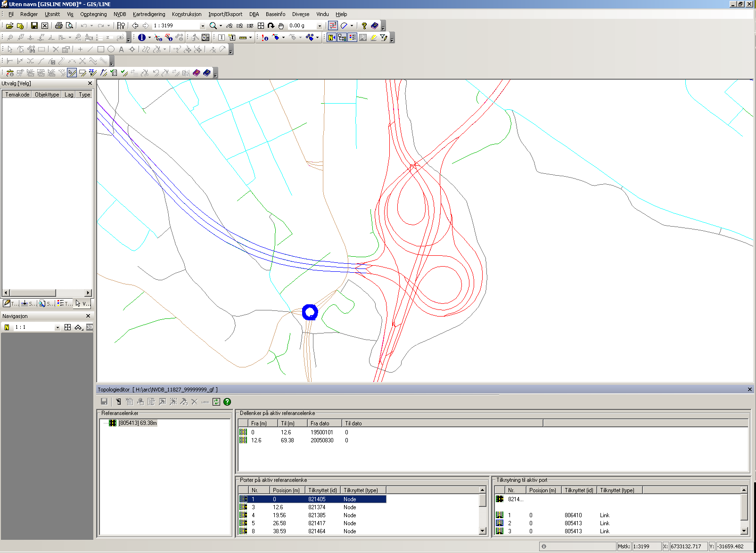Open the Konstruksjon menu

pyautogui.click(x=187, y=14)
